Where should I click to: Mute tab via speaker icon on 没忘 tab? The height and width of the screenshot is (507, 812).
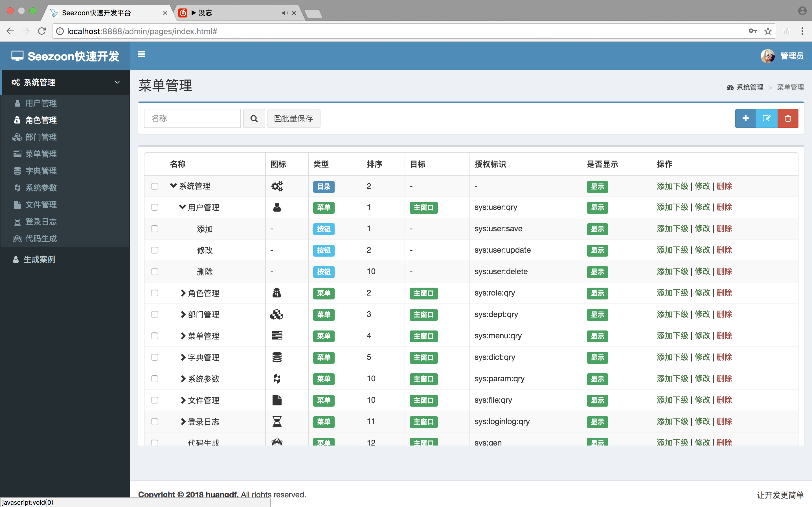tap(285, 13)
